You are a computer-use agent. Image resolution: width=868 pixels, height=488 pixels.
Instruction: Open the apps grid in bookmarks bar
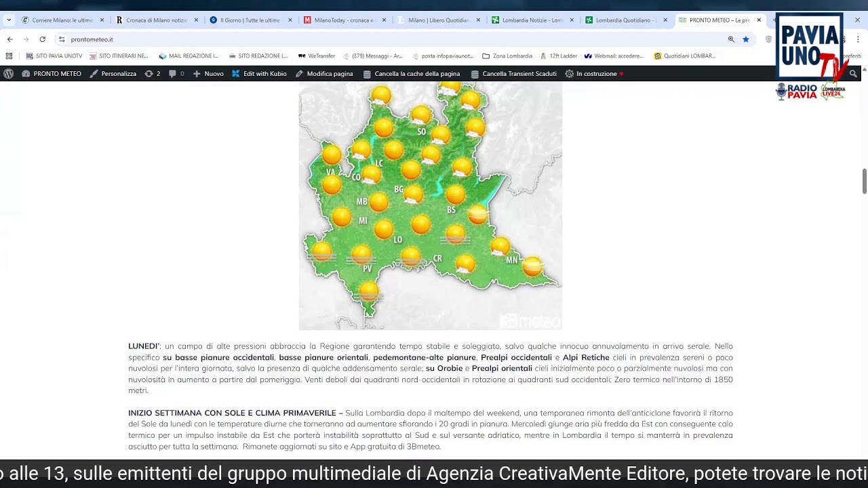point(9,56)
